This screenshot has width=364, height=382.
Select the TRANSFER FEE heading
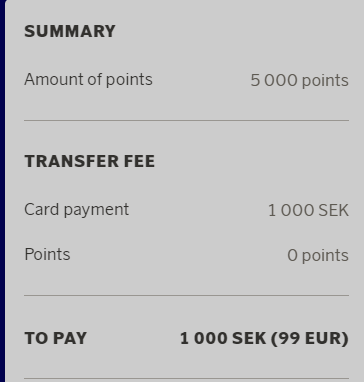point(89,161)
